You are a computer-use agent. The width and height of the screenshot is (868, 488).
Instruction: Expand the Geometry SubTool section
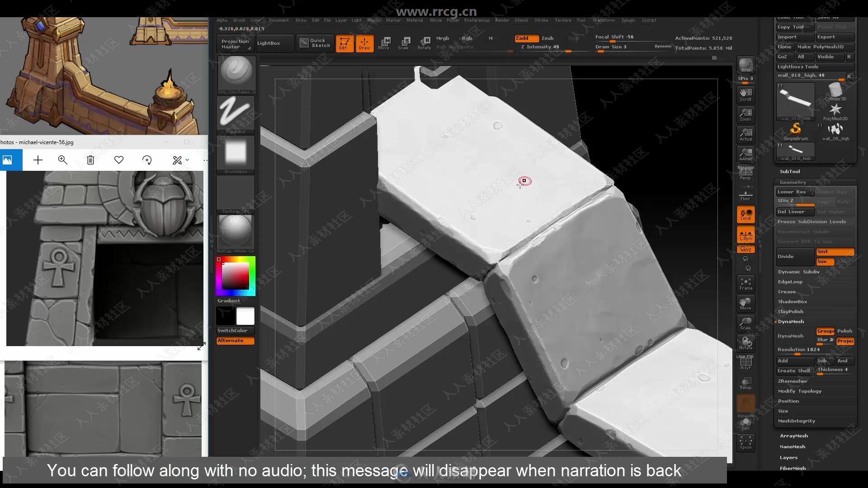793,182
